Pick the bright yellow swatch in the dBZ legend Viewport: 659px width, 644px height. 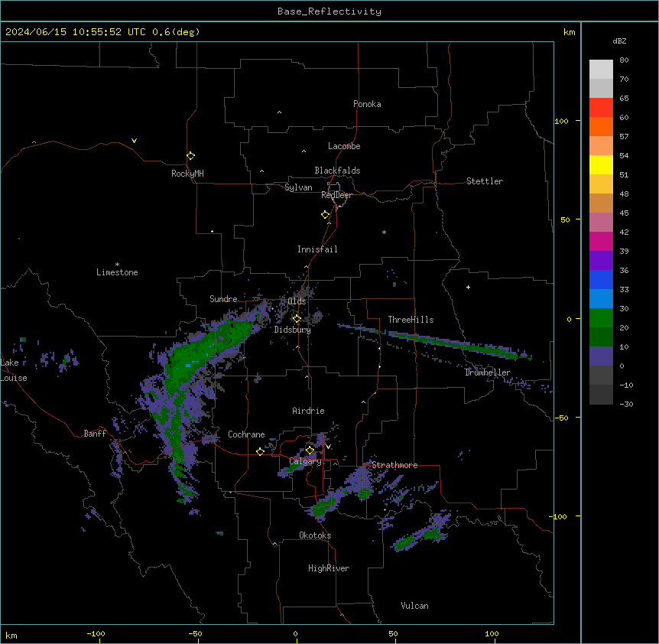[601, 164]
